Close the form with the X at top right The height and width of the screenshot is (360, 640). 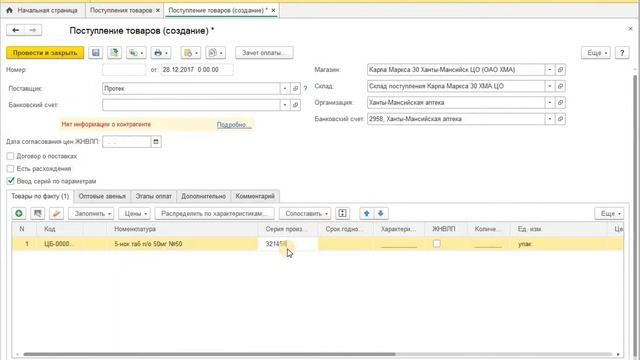click(630, 29)
